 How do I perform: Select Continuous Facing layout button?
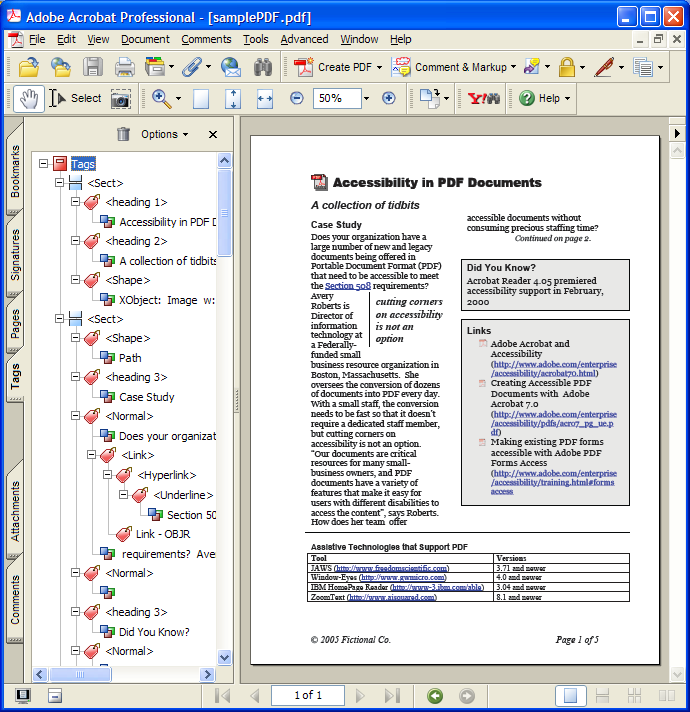[634, 695]
